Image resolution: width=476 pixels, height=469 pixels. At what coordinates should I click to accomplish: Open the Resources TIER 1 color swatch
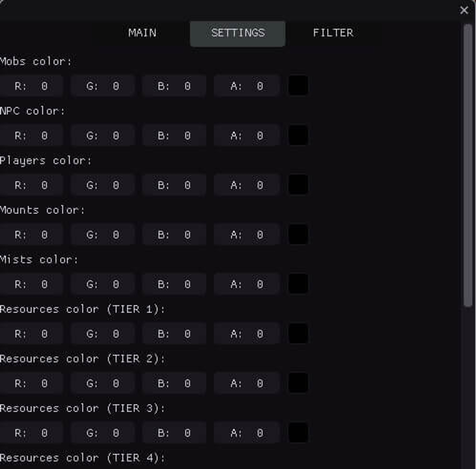pos(298,334)
